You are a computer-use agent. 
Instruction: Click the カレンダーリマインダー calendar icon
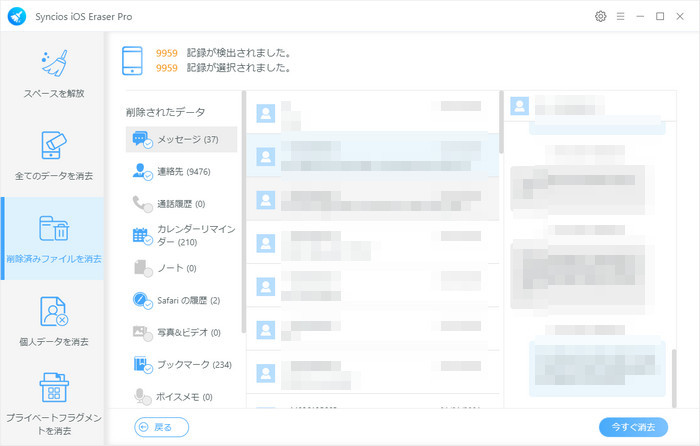pos(142,236)
